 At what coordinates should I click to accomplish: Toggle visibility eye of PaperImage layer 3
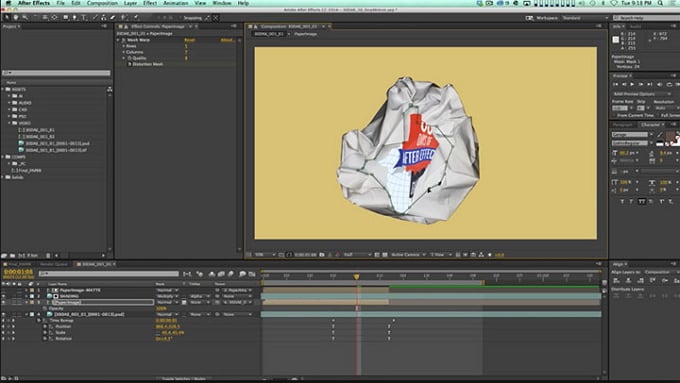pyautogui.click(x=4, y=302)
